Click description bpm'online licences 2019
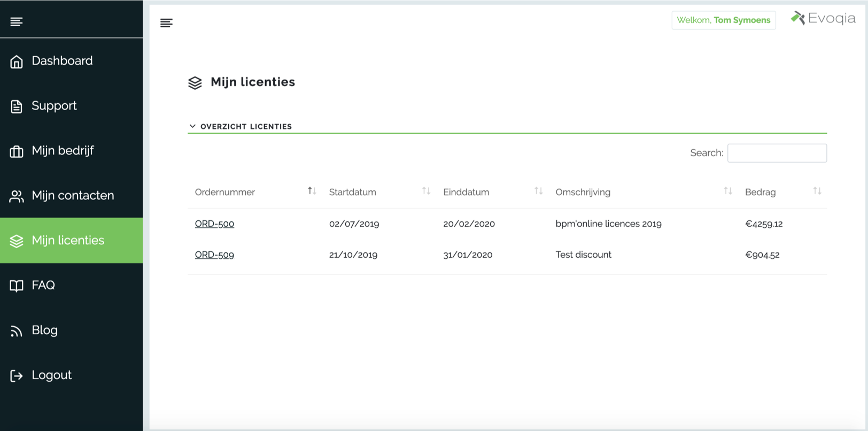The width and height of the screenshot is (868, 431). [x=609, y=224]
